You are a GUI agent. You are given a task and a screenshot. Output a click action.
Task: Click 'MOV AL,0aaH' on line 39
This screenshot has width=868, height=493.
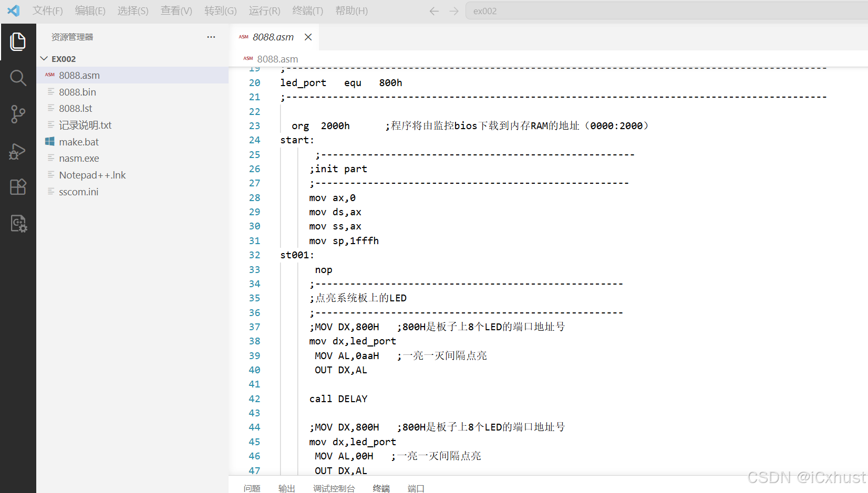click(x=347, y=355)
